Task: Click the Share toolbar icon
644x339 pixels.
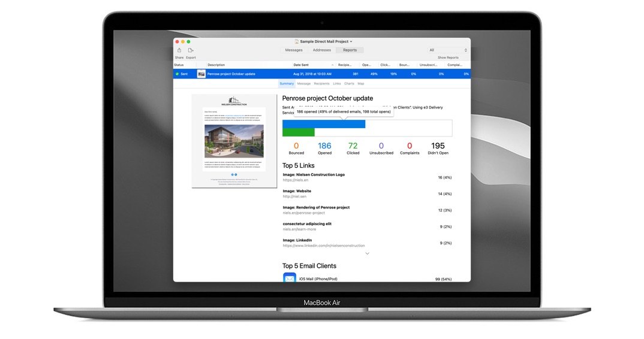Action: tap(179, 50)
